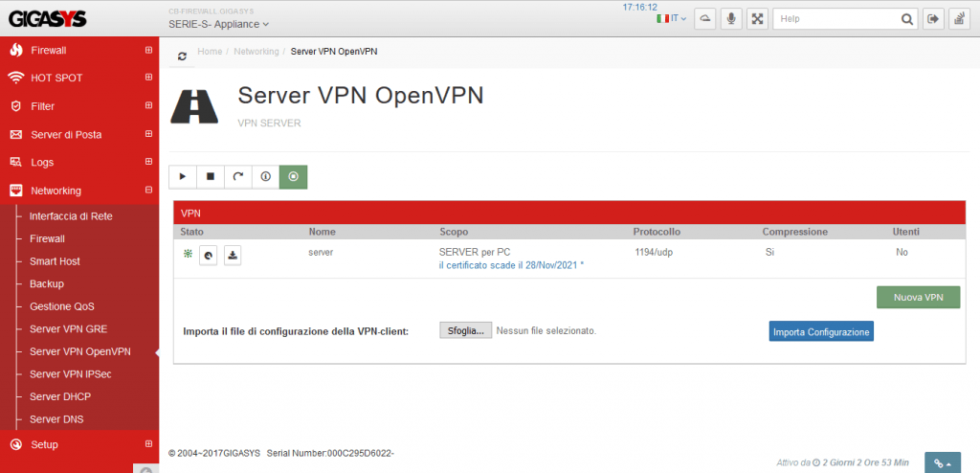Click the green record-style toolbar button
The width and height of the screenshot is (980, 473).
point(293,177)
